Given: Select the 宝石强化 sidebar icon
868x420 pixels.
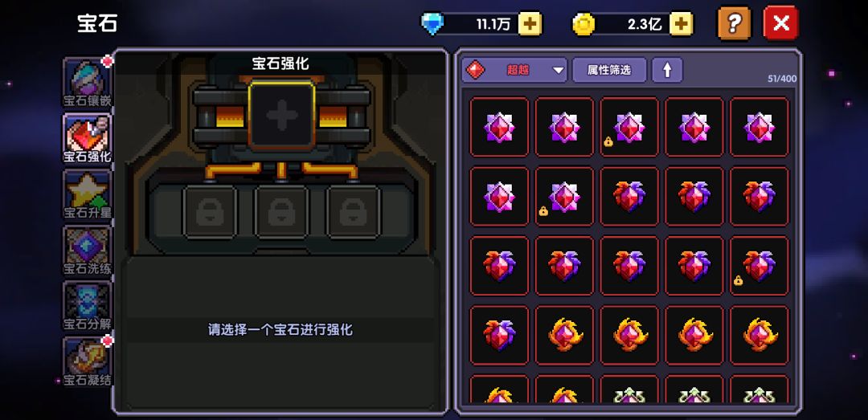Looking at the screenshot, I should pyautogui.click(x=88, y=138).
